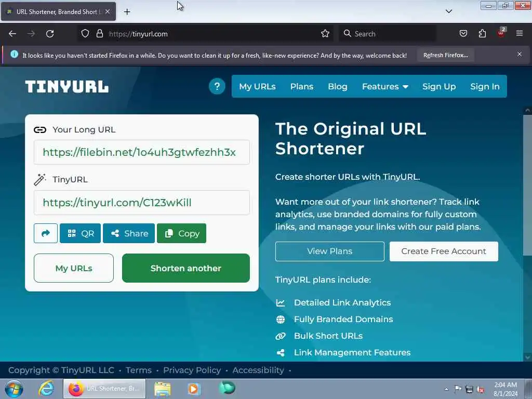The image size is (532, 399).
Task: Click Sign In in navigation
Action: tap(485, 87)
